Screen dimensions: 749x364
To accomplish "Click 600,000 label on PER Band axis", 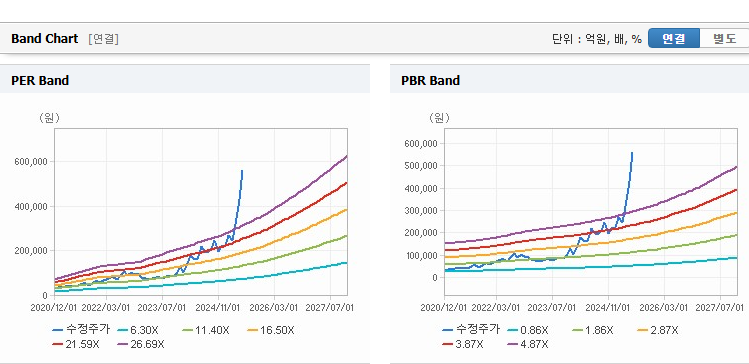I will click(32, 162).
